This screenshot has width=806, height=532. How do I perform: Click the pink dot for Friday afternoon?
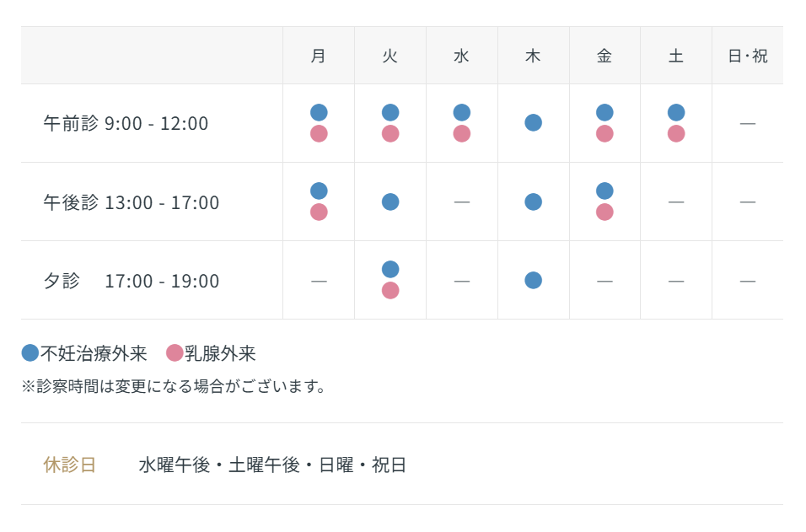(604, 212)
